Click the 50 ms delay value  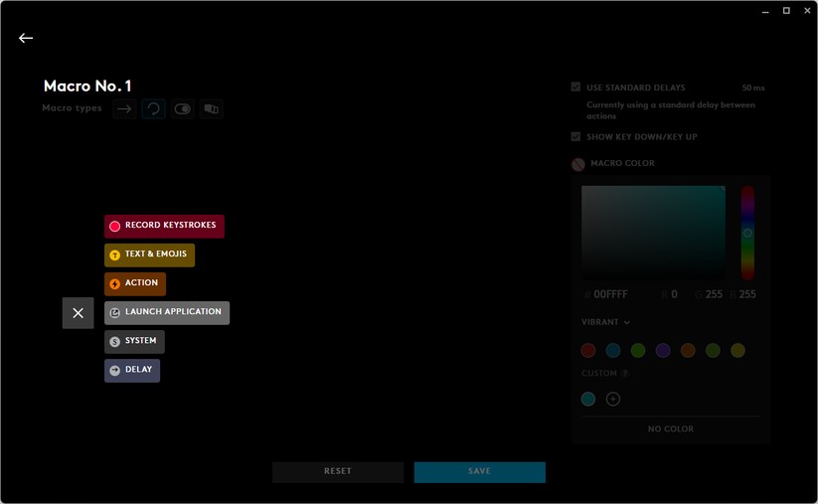(x=753, y=87)
